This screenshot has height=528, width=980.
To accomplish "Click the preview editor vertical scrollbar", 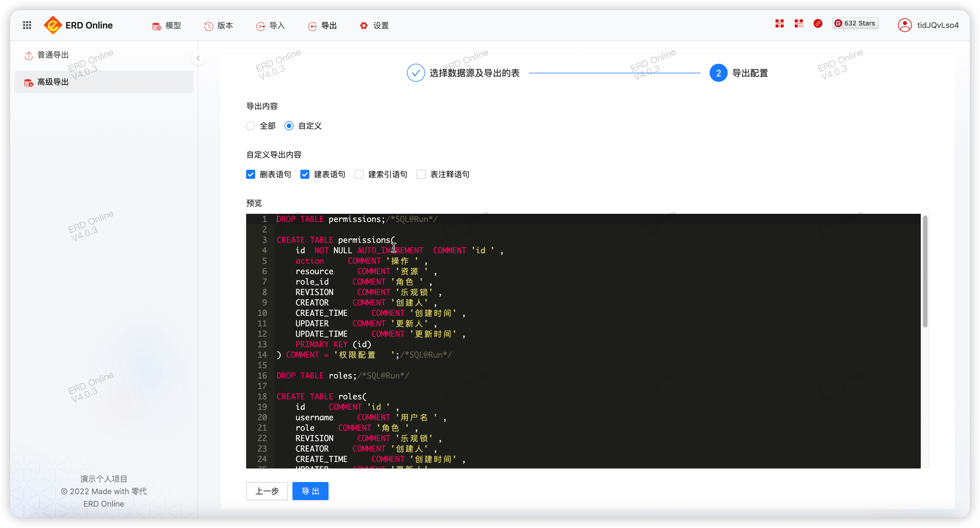I will click(925, 271).
